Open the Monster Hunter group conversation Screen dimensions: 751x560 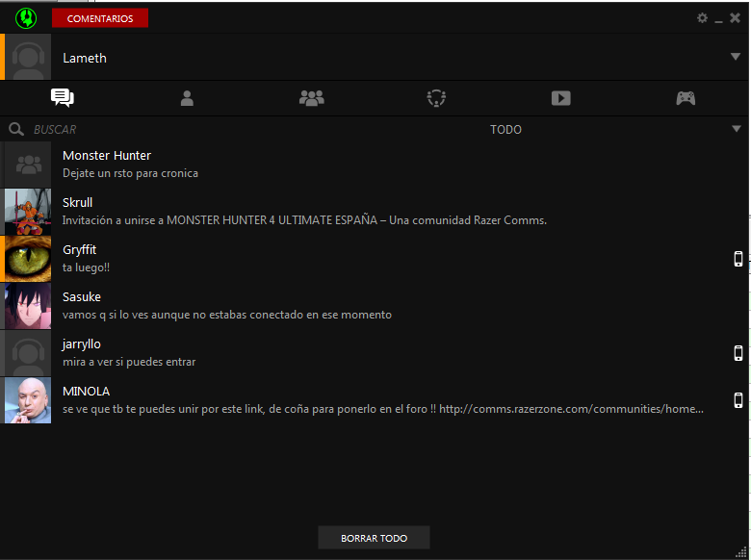374,165
